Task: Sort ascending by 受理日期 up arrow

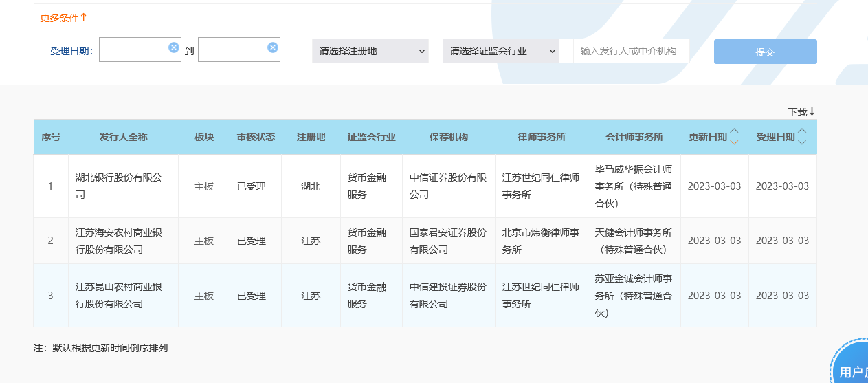Action: tap(802, 131)
